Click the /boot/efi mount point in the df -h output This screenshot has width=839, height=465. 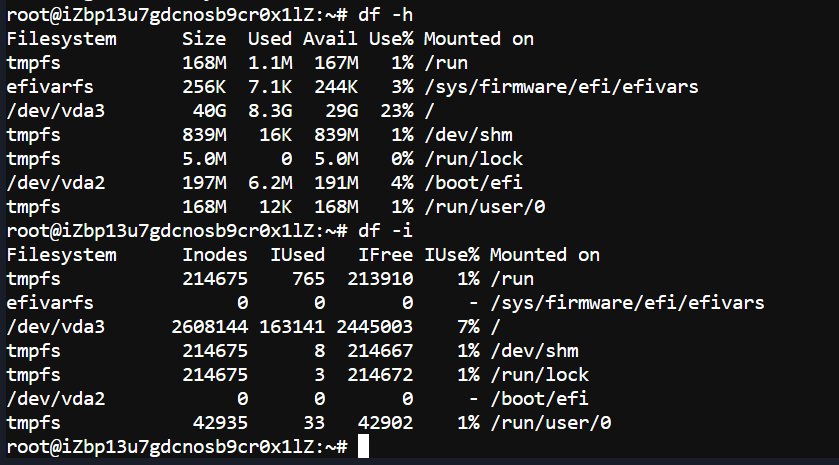(473, 183)
